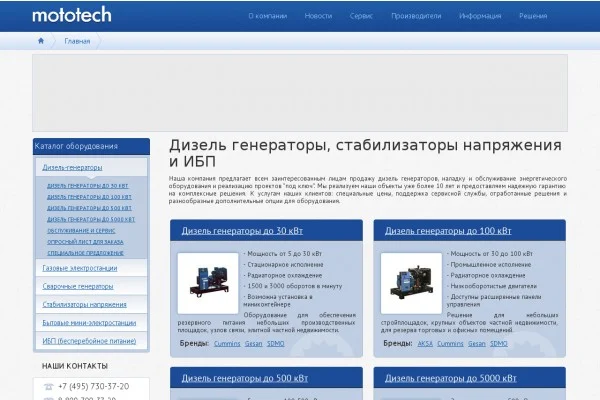The height and width of the screenshot is (400, 600).
Task: Open ИБП (бесперебойное питание) catalog link
Action: (89, 341)
